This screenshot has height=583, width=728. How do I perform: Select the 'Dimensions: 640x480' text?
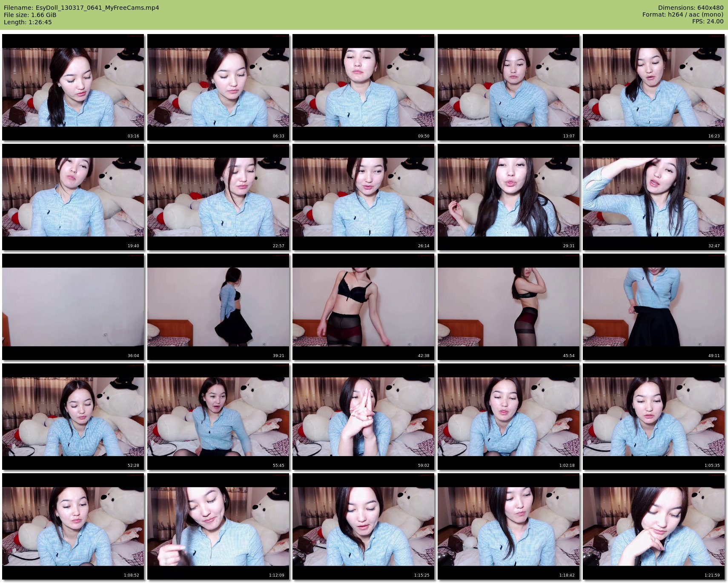691,8
